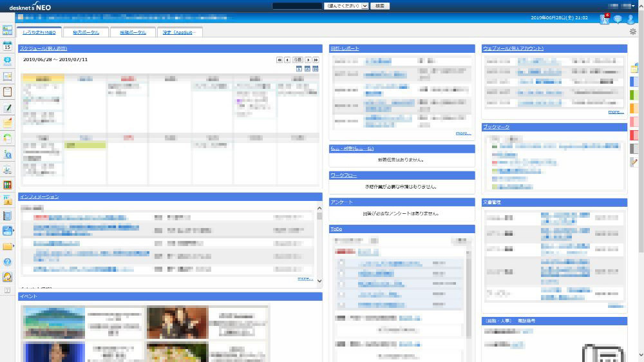
Task: Open the portal settings gear icon
Action: click(633, 32)
